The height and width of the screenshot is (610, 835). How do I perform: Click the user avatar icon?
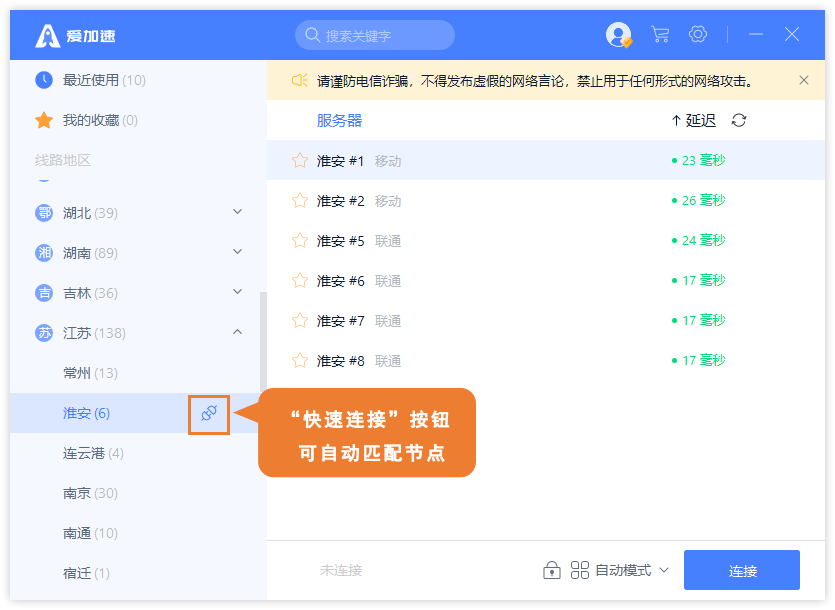pyautogui.click(x=618, y=35)
